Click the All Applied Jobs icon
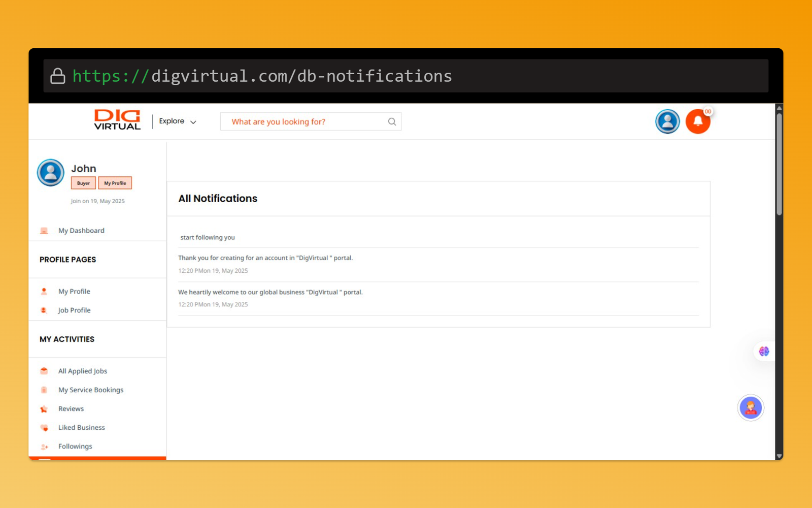This screenshot has width=812, height=508. click(x=44, y=371)
